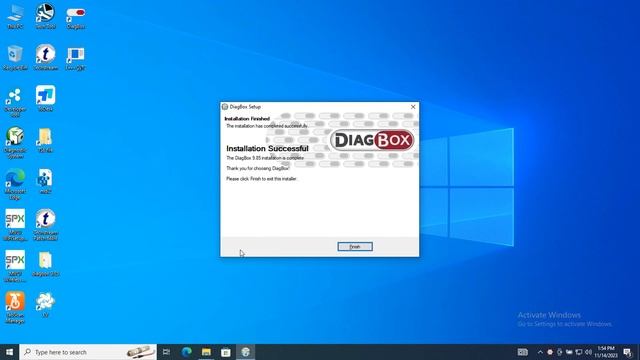Select the lower SPX desktop shortcut
Image resolution: width=640 pixels, height=360 pixels.
[15, 266]
